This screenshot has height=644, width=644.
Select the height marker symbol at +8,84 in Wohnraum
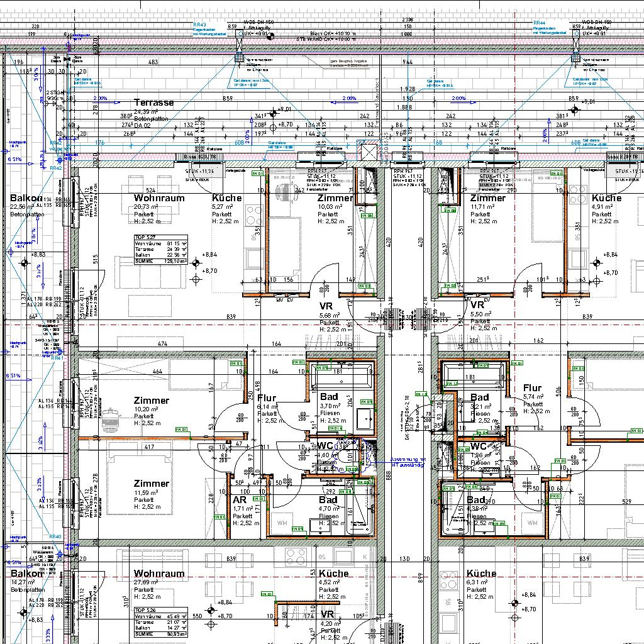196,255
